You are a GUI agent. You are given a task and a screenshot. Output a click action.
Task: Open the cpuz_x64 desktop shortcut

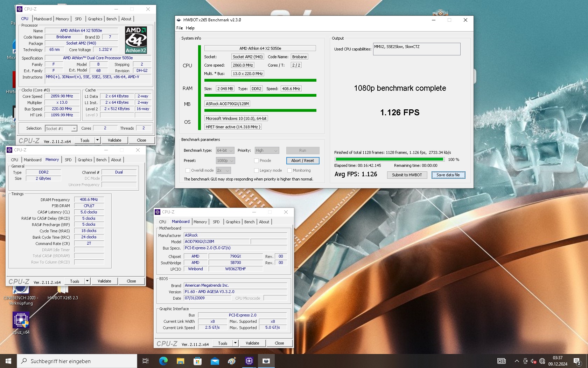[21, 322]
